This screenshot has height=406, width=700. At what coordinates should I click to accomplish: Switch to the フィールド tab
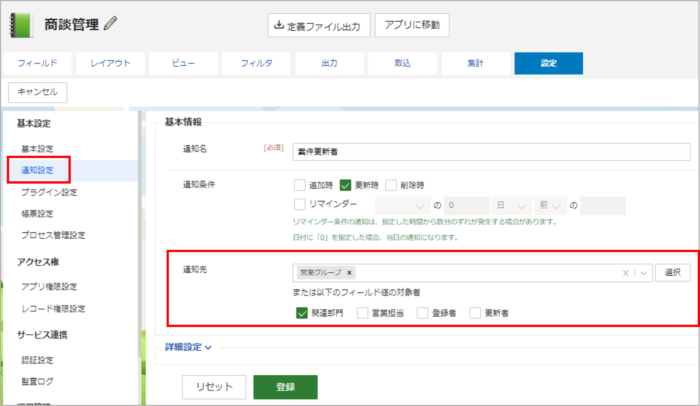pos(38,63)
